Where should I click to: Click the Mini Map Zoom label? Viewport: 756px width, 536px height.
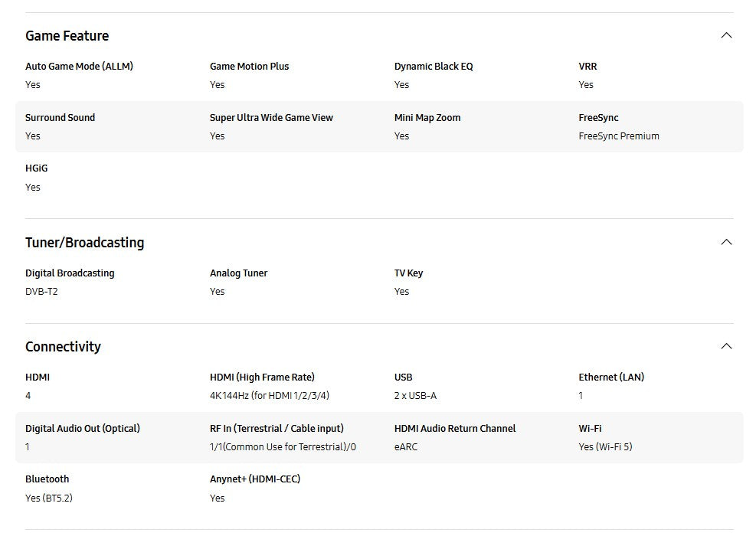pos(427,118)
